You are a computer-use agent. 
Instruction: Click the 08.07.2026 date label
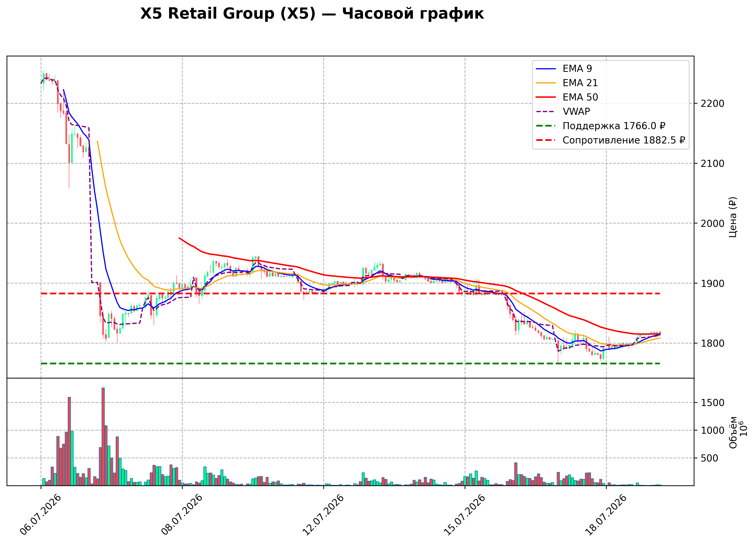coord(182,515)
